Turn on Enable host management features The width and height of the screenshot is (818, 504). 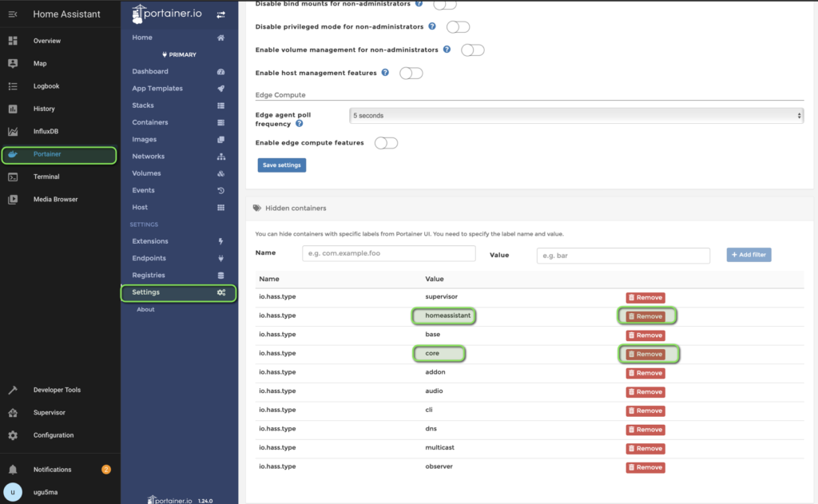(411, 73)
